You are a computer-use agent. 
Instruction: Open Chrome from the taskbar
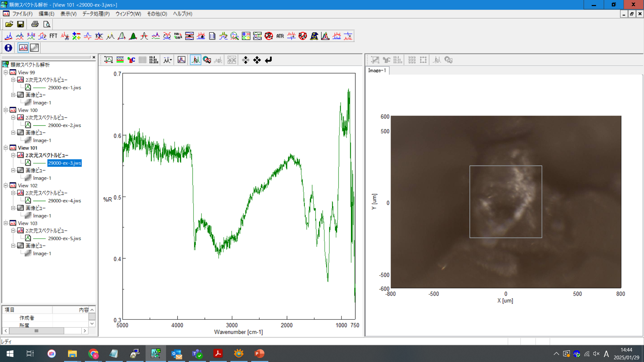coord(93,354)
